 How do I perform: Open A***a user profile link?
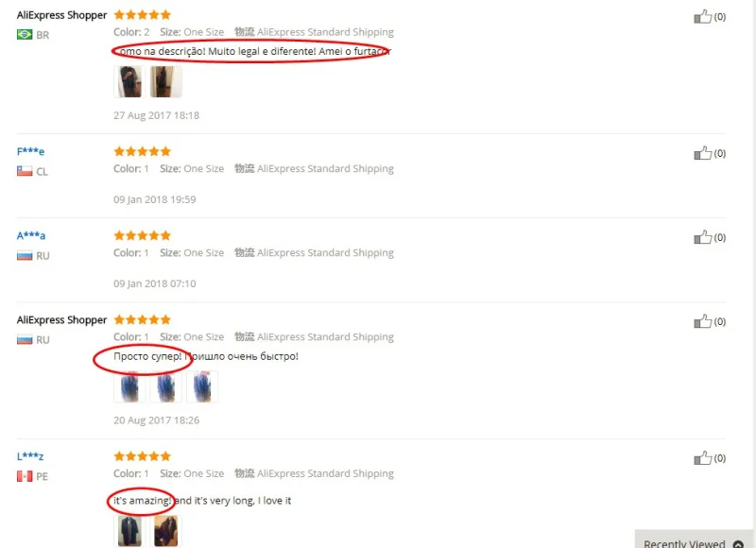[x=31, y=235]
